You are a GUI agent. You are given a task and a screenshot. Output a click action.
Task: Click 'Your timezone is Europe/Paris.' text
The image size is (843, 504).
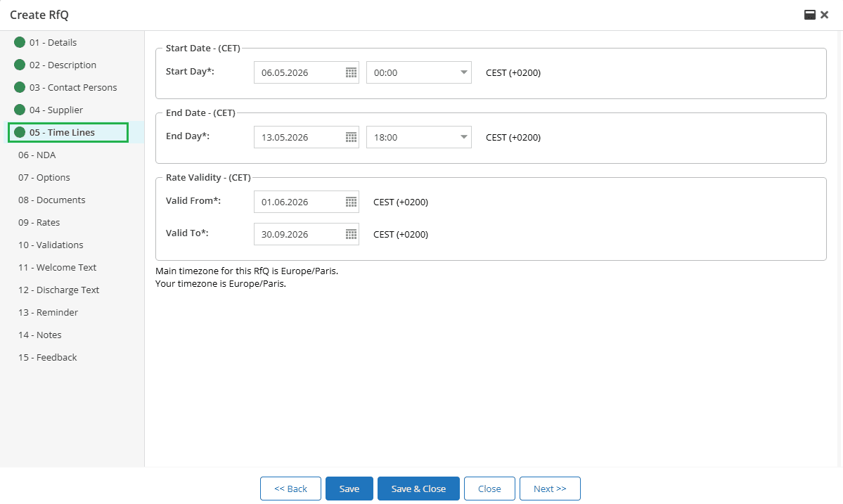[x=221, y=284]
